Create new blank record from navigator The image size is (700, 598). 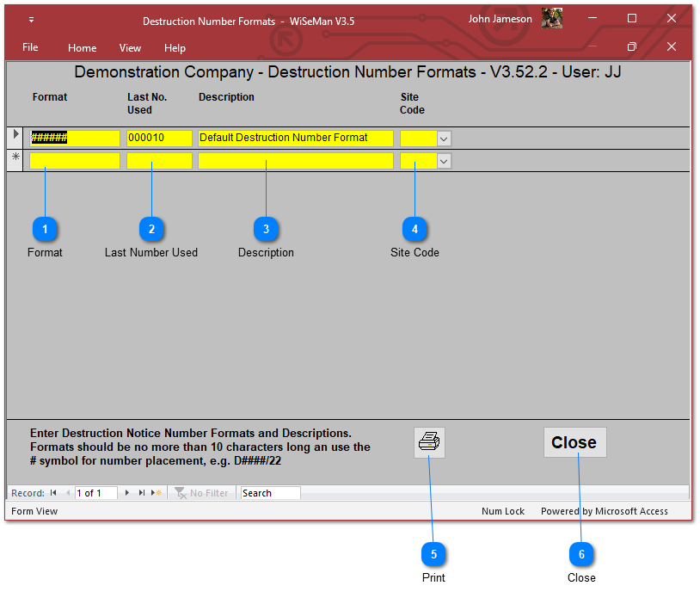(156, 493)
